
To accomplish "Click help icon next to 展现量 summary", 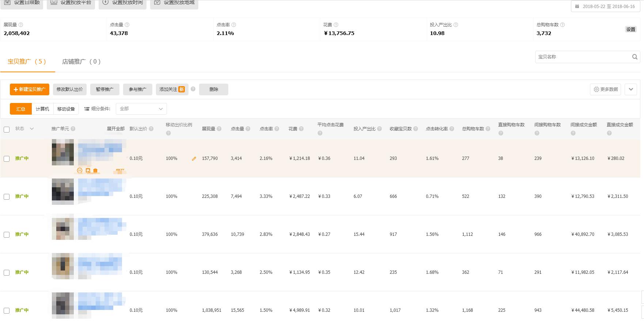I will click(21, 25).
